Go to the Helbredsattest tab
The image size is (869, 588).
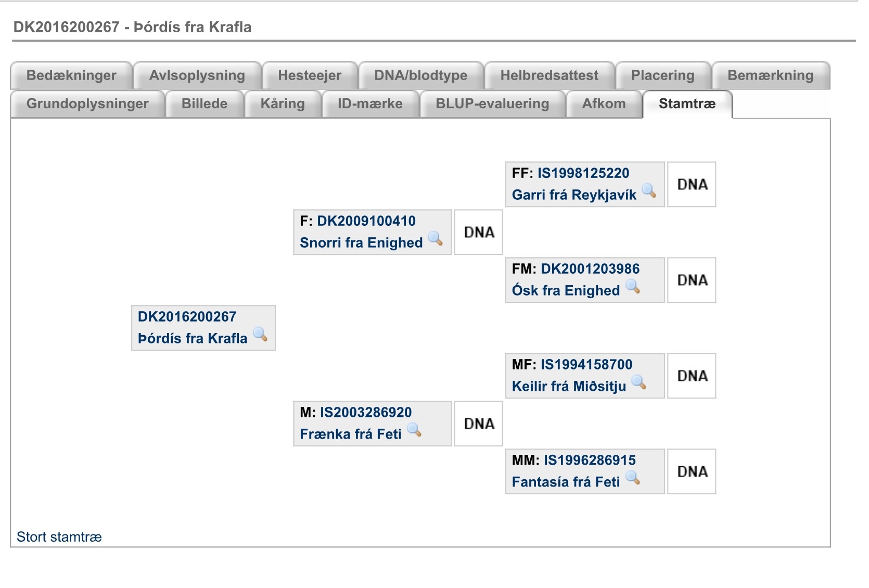(549, 75)
